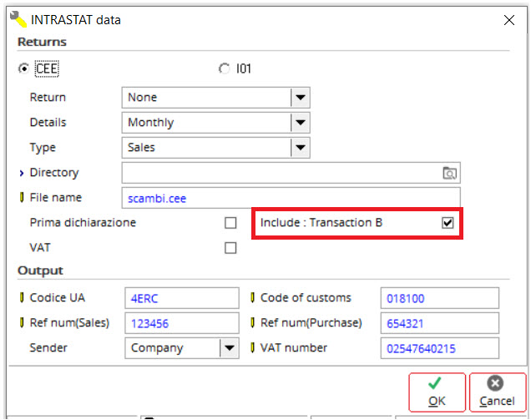Click the green checkmark OK button
Viewport: 531px width, 420px height.
click(x=437, y=392)
